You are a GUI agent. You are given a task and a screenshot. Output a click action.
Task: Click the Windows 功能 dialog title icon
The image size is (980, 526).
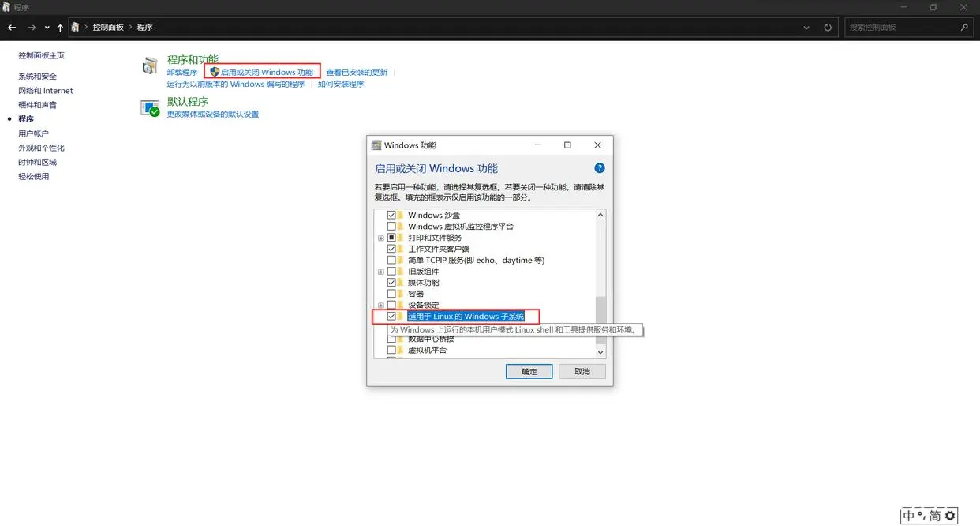click(x=376, y=145)
